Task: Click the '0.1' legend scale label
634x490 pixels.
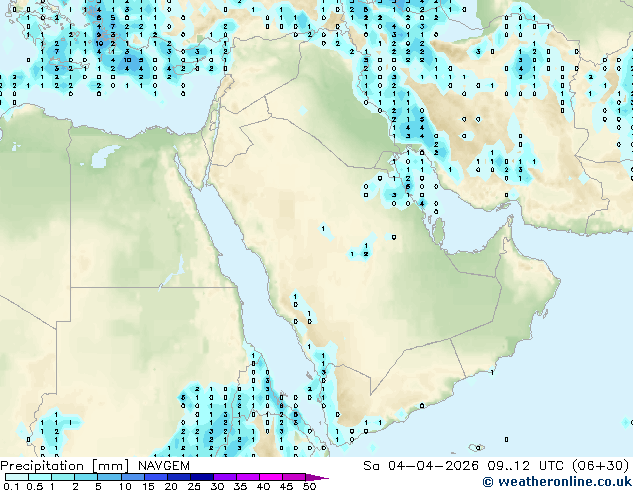Action: click(x=11, y=486)
